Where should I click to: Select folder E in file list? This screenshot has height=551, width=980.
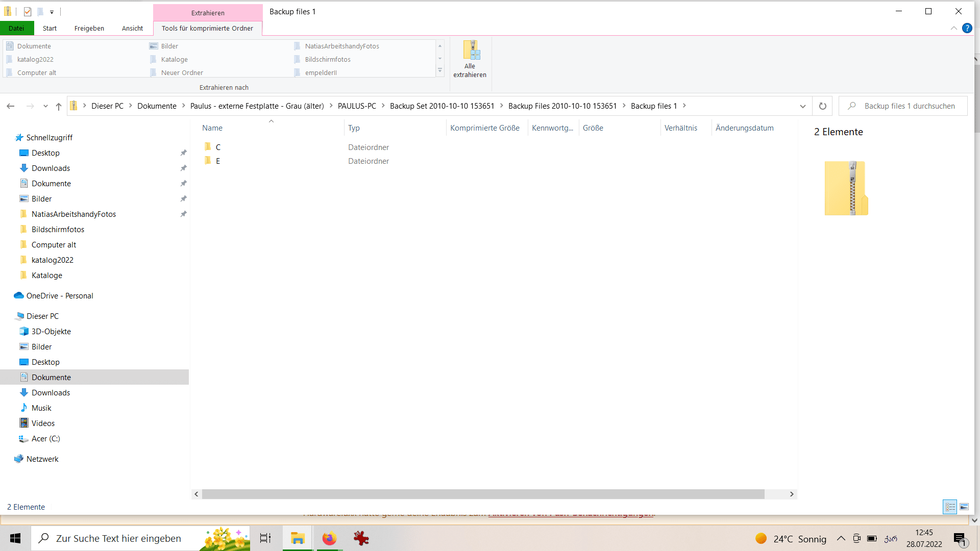click(x=218, y=161)
